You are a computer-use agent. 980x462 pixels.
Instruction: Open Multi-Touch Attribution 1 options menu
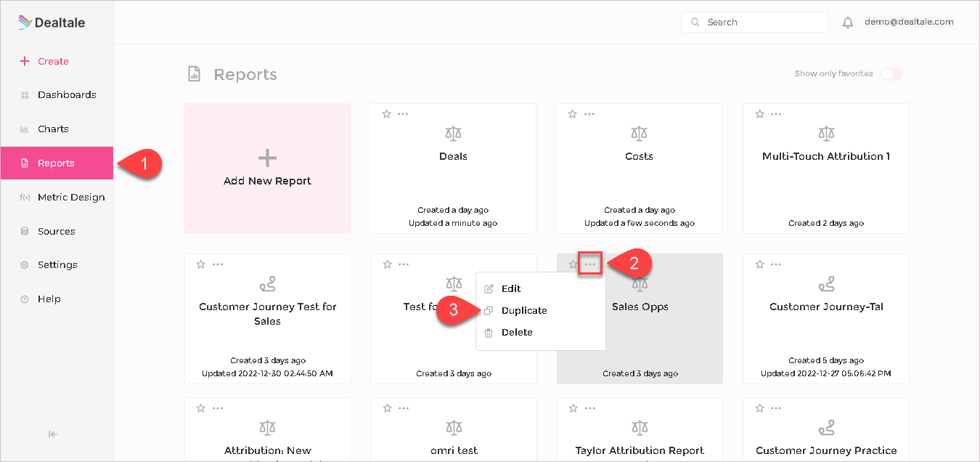click(x=776, y=114)
